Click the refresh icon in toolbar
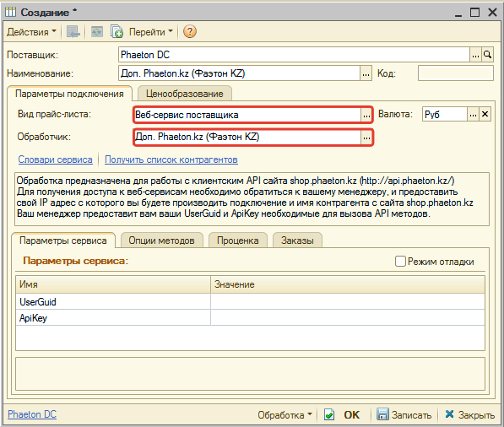This screenshot has width=504, height=427. [97, 31]
